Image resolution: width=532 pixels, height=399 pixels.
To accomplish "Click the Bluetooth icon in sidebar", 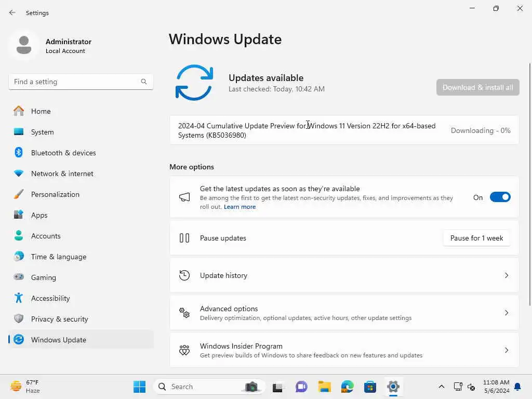I will [19, 152].
